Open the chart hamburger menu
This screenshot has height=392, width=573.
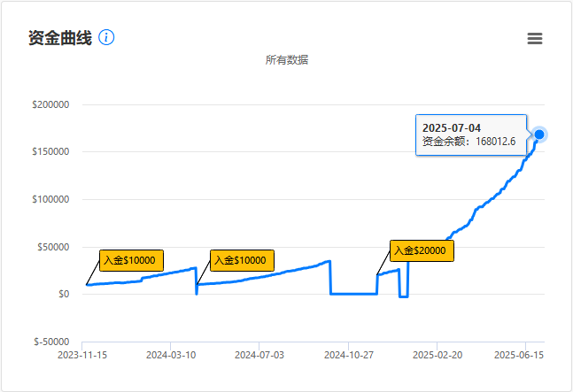tap(535, 38)
